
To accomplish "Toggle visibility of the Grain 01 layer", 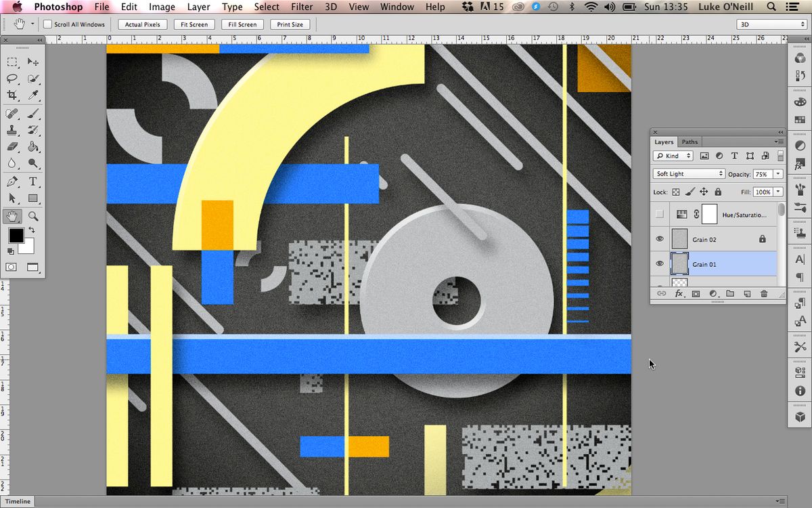I will pyautogui.click(x=660, y=264).
